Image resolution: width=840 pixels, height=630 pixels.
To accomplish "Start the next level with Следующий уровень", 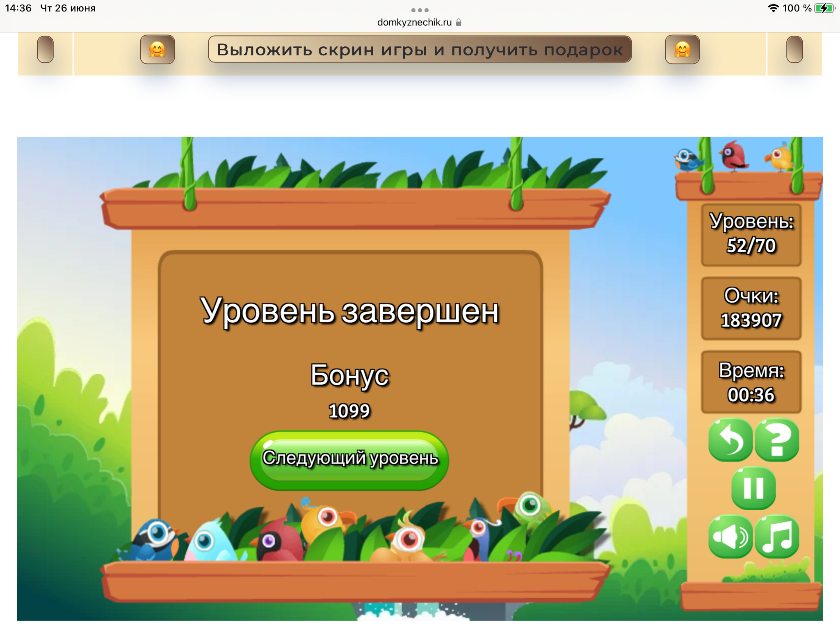I will [349, 460].
